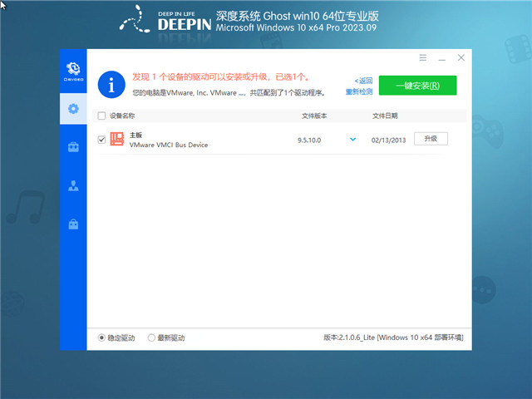532x399 pixels.
Task: Open the driver settings gear tab
Action: [x=73, y=109]
